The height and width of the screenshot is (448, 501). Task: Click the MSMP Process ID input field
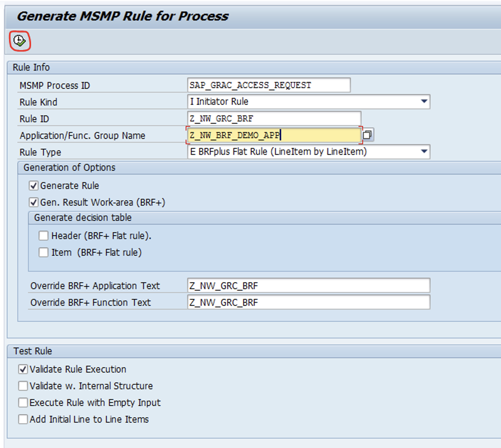(269, 85)
